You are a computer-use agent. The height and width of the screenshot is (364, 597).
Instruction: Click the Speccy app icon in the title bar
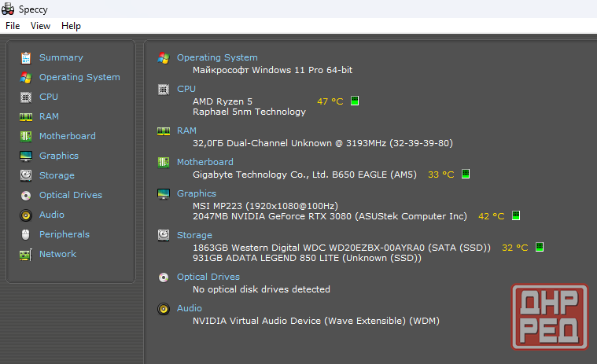pos(8,9)
